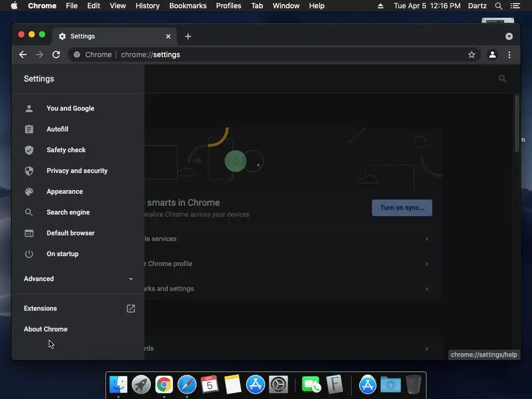The height and width of the screenshot is (399, 532).
Task: Open the Profiles menu
Action: click(x=229, y=6)
